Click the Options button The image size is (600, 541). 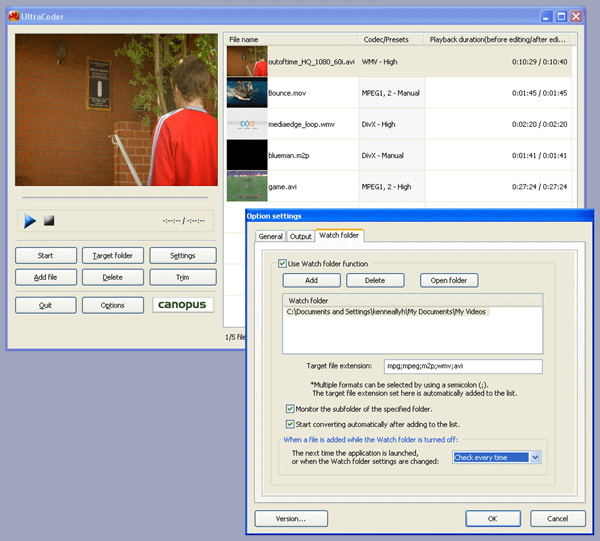tap(113, 305)
